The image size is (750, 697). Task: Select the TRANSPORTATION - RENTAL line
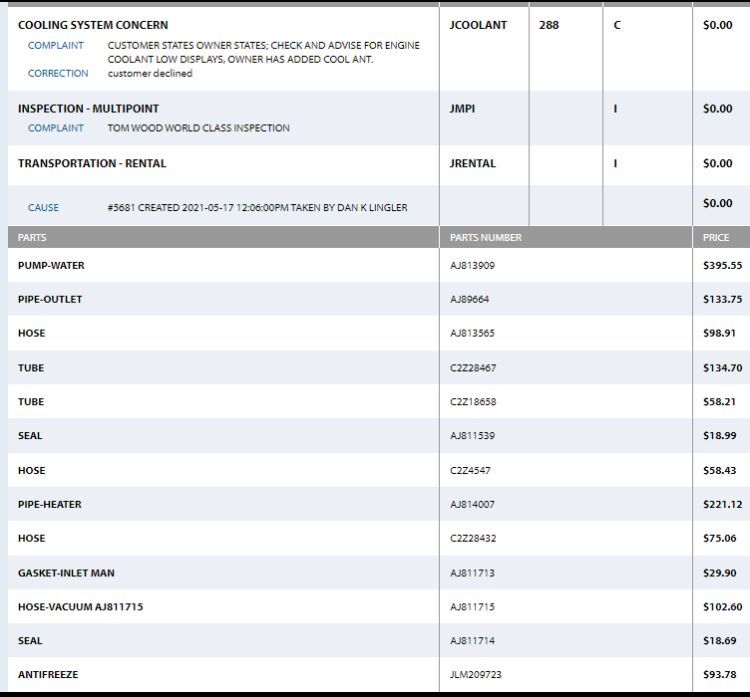(92, 163)
